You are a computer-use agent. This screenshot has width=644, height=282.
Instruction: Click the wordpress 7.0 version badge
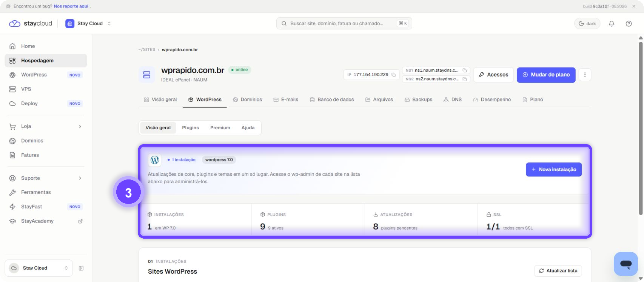pyautogui.click(x=219, y=160)
